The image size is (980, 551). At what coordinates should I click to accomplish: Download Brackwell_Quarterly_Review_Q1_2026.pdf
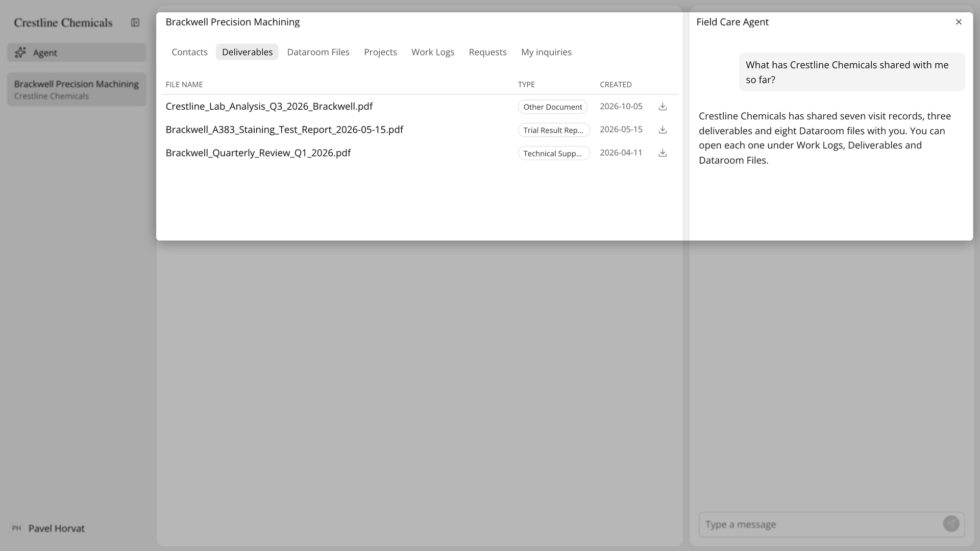(663, 153)
